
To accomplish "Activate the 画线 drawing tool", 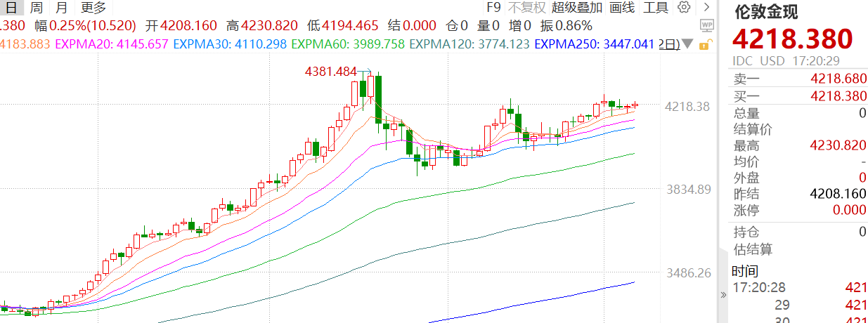I will click(x=622, y=8).
